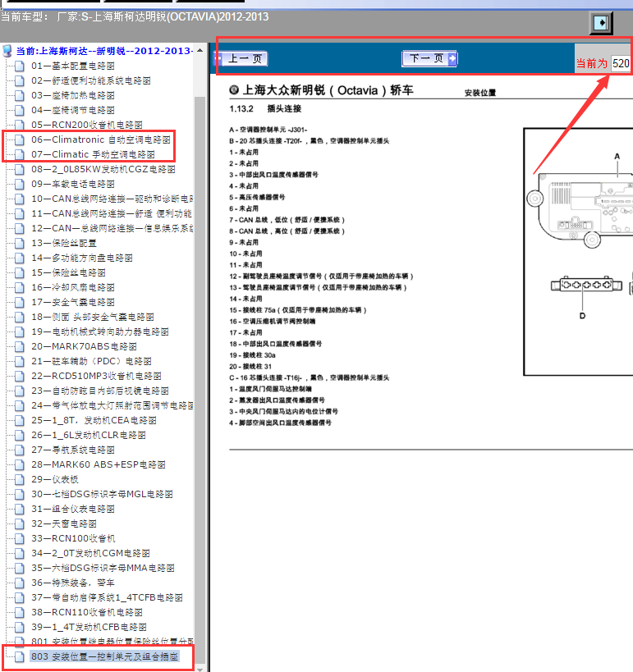This screenshot has height=672, width=633.
Task: Click the 空调器控制单元 J301 diagram image
Action: [578, 252]
